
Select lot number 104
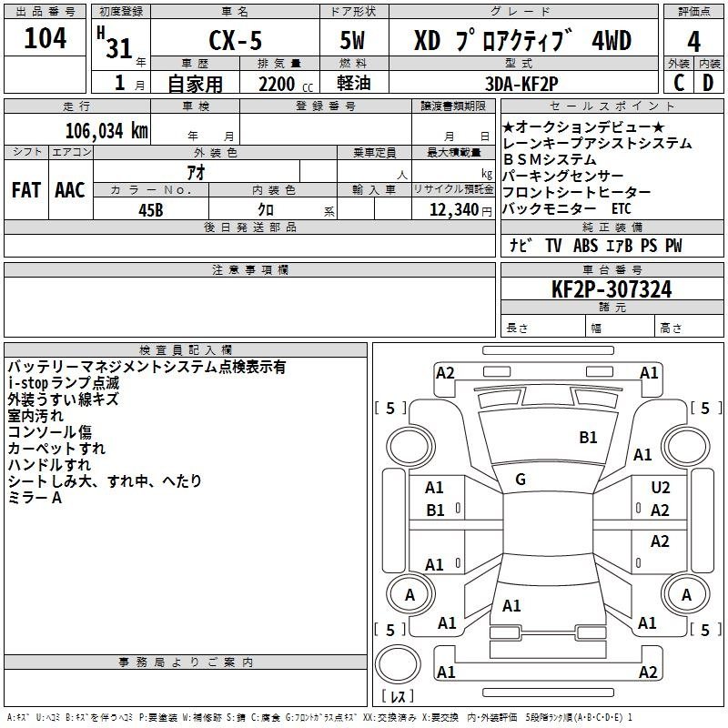pos(45,39)
